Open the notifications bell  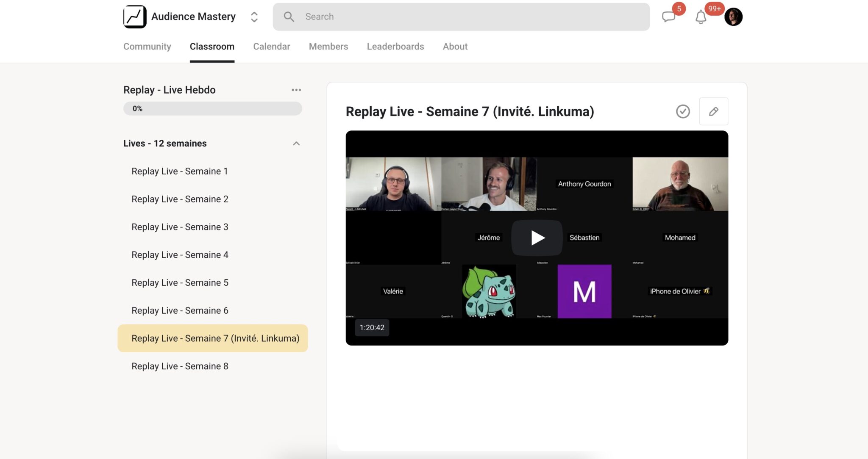pos(701,17)
